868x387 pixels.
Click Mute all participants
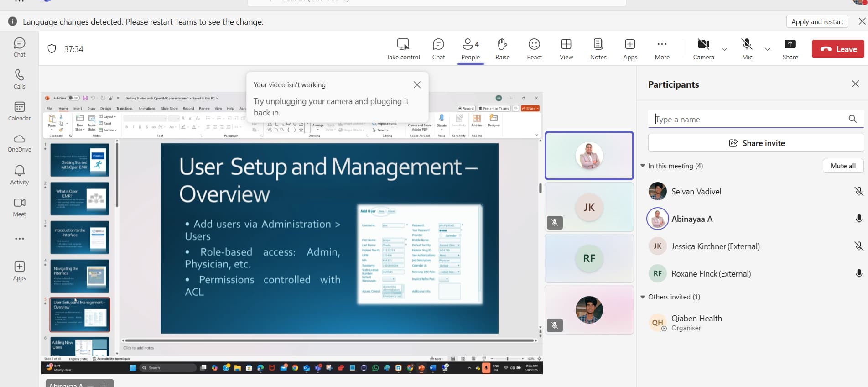[x=843, y=166]
